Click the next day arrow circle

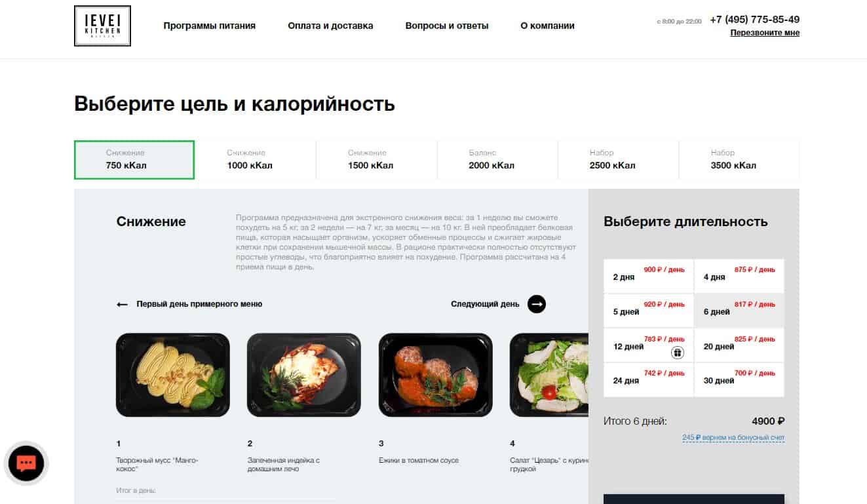(x=537, y=304)
